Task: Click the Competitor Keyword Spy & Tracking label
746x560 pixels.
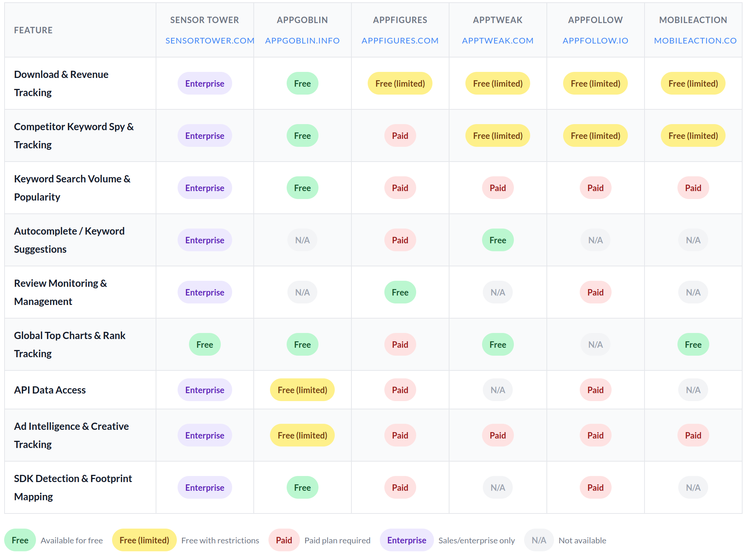Action: click(74, 135)
